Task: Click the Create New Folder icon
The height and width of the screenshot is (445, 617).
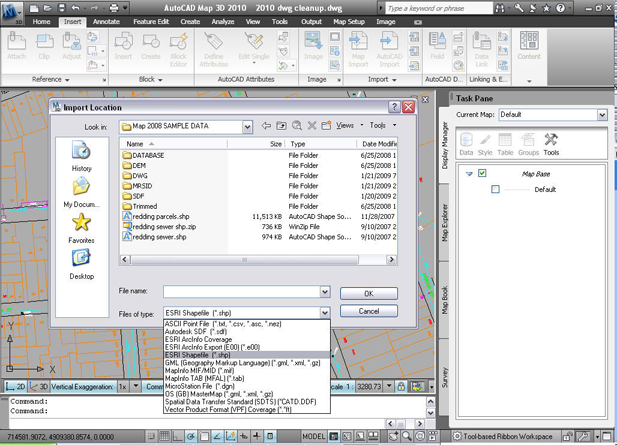Action: click(x=326, y=126)
